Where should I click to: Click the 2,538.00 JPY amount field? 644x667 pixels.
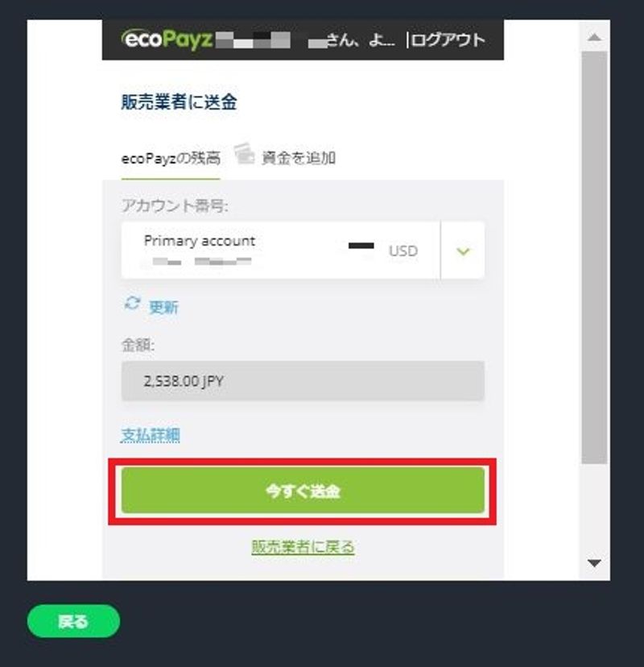tap(303, 381)
